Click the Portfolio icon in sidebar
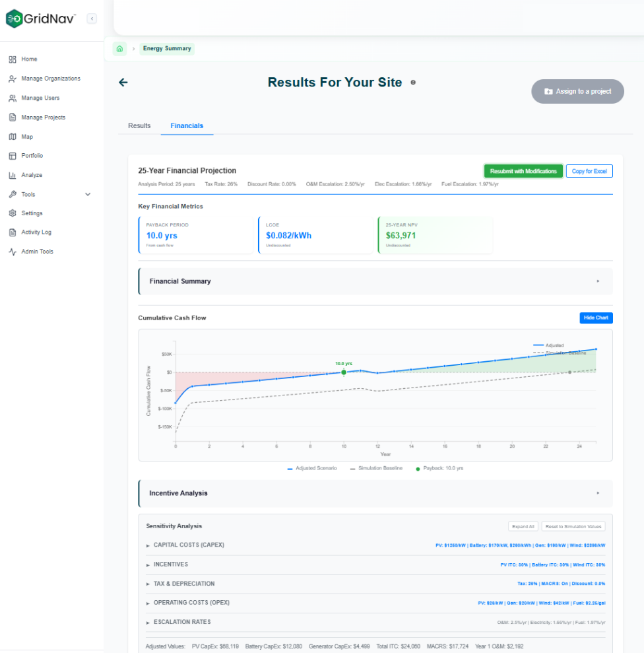The height and width of the screenshot is (653, 644). (x=12, y=156)
